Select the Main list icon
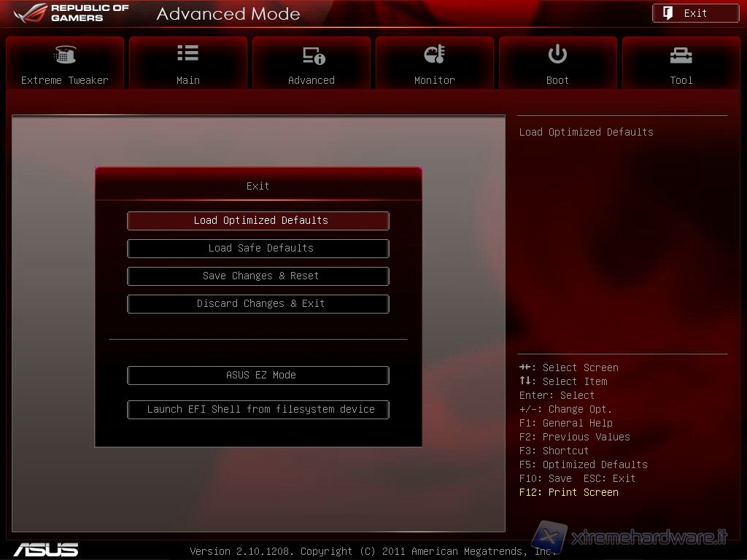 click(187, 53)
